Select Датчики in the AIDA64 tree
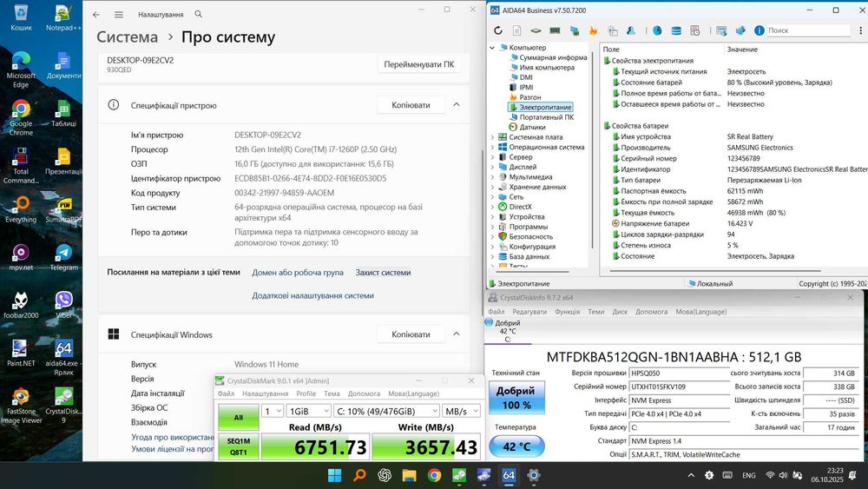 (x=532, y=128)
